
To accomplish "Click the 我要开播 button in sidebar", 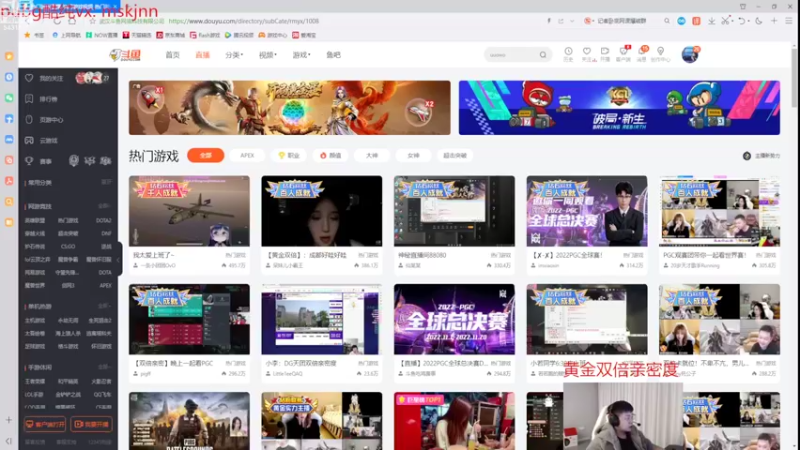I will coord(91,424).
